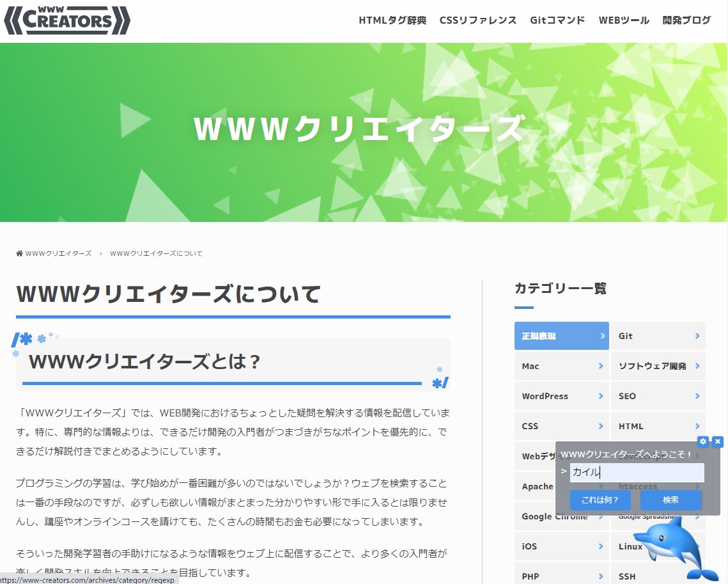
Task: Open Gitコマンド from the header menu
Action: click(557, 20)
